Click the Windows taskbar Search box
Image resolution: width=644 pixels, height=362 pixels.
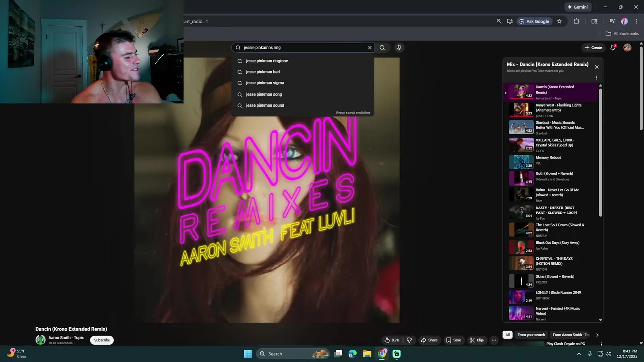(293, 354)
